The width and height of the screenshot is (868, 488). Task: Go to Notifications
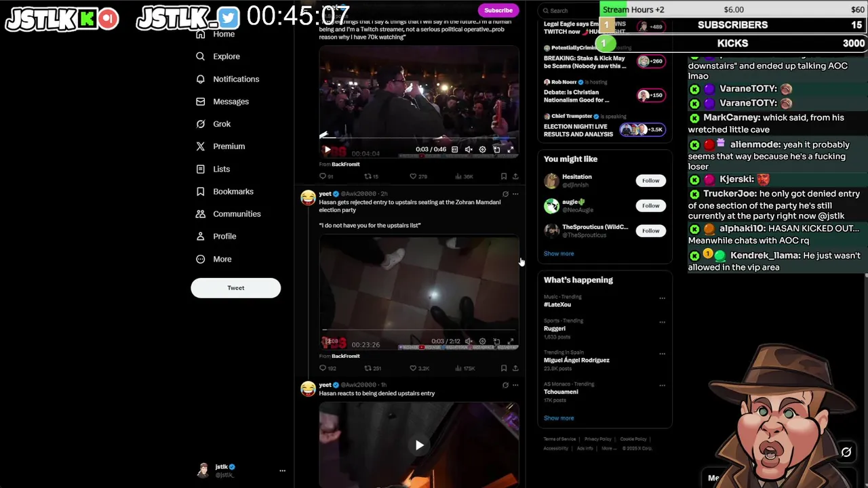(x=227, y=79)
